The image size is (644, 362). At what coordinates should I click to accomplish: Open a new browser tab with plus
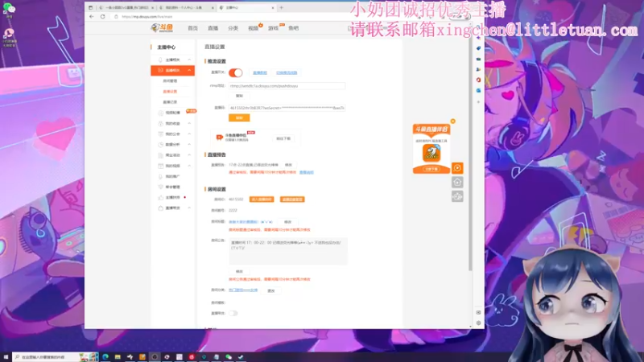281,7
